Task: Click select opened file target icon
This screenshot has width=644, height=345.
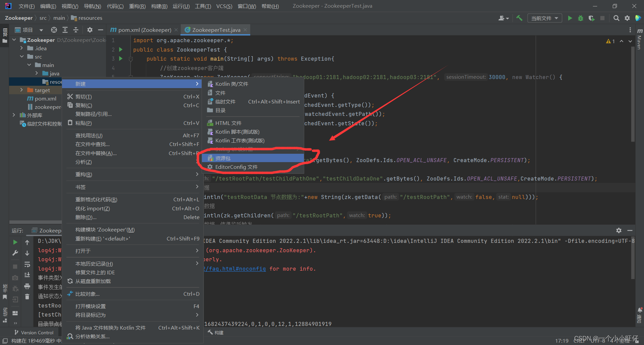Action: [x=54, y=30]
